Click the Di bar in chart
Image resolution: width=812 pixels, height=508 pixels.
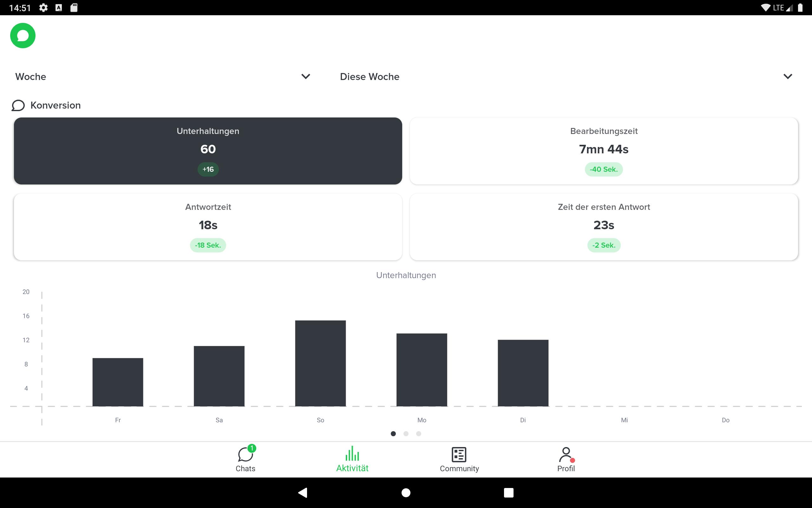point(523,373)
